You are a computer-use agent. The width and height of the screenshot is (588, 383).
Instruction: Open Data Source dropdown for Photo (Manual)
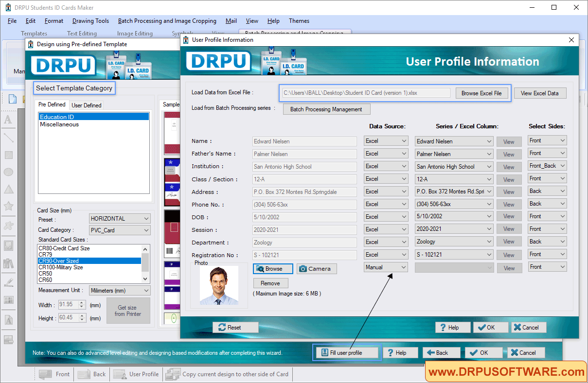[386, 267]
